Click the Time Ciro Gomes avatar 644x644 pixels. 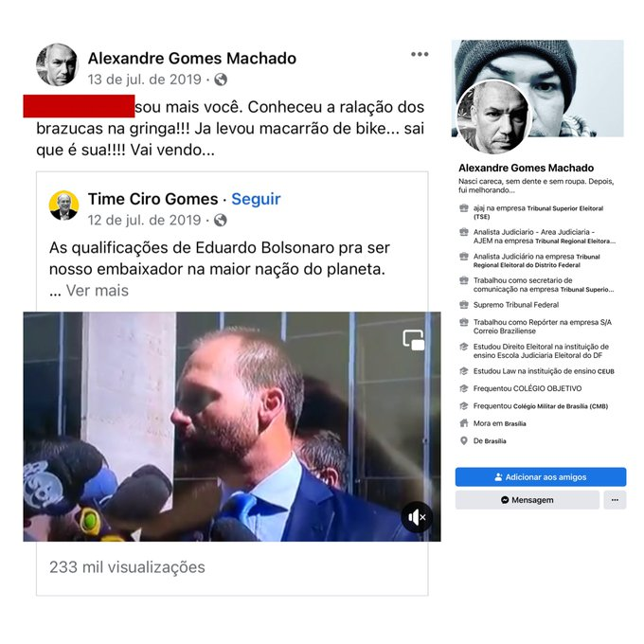click(x=63, y=206)
